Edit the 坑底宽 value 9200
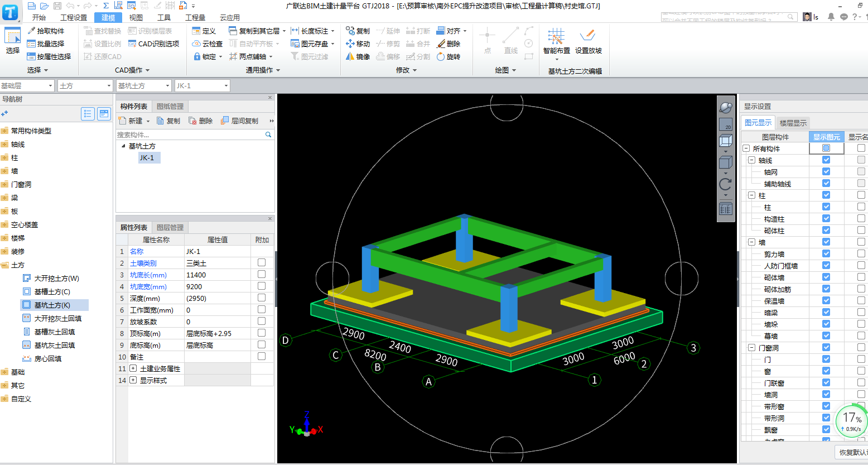868x465 pixels. click(x=217, y=286)
